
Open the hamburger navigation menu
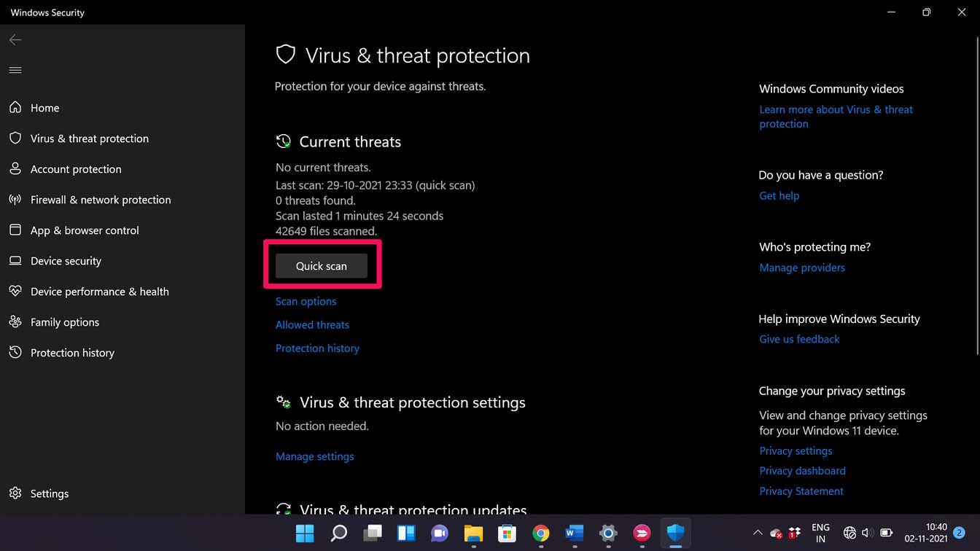(15, 70)
